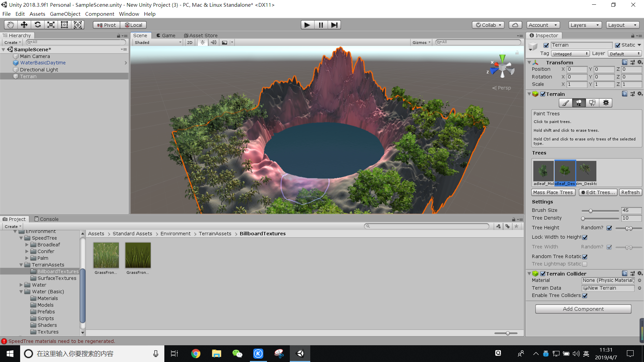Click the scene orientation gizmo
The image size is (644, 362).
click(502, 68)
